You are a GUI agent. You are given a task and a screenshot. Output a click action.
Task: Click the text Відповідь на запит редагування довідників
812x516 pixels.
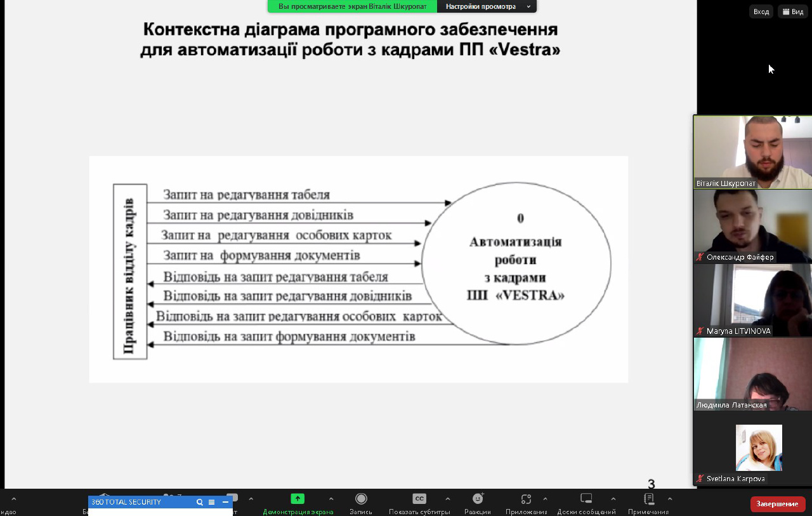(x=287, y=296)
